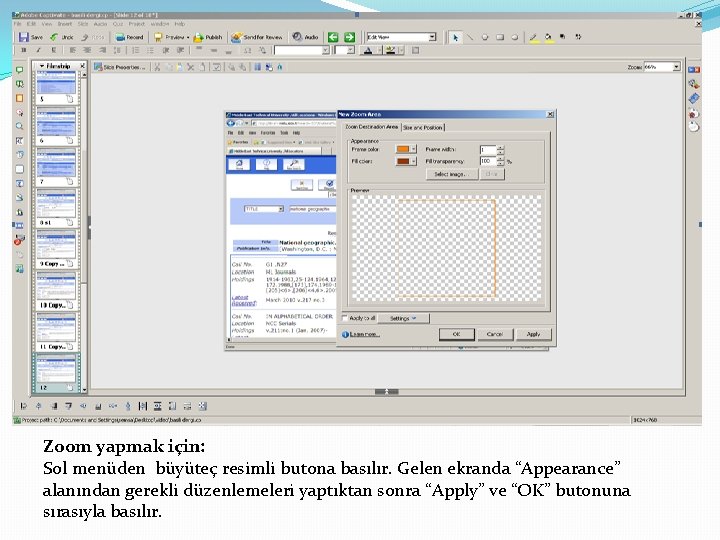Open the font size dropdown in formatting bar

[x=350, y=51]
